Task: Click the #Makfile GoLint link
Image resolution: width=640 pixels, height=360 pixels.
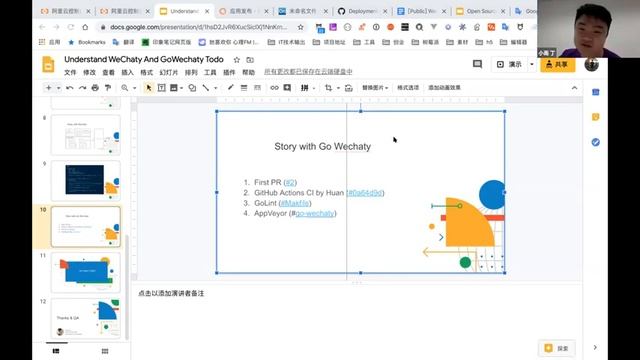Action: coord(295,203)
